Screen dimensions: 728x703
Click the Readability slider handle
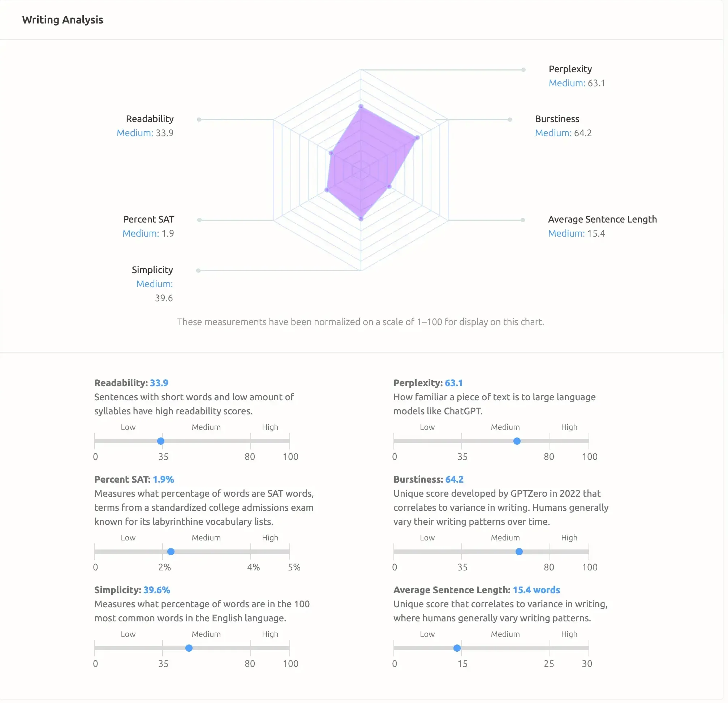tap(160, 441)
